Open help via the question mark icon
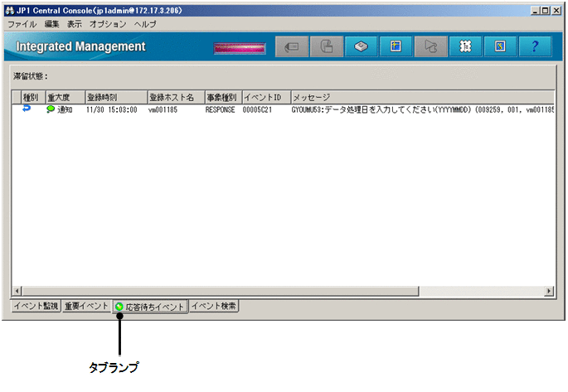The width and height of the screenshot is (568, 392). click(x=535, y=46)
